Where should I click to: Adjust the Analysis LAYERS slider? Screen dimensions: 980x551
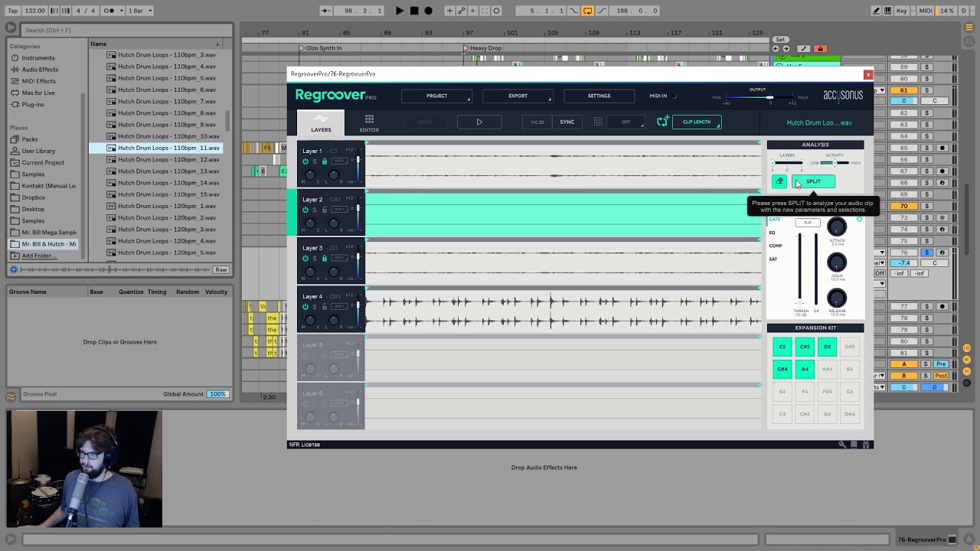click(787, 163)
